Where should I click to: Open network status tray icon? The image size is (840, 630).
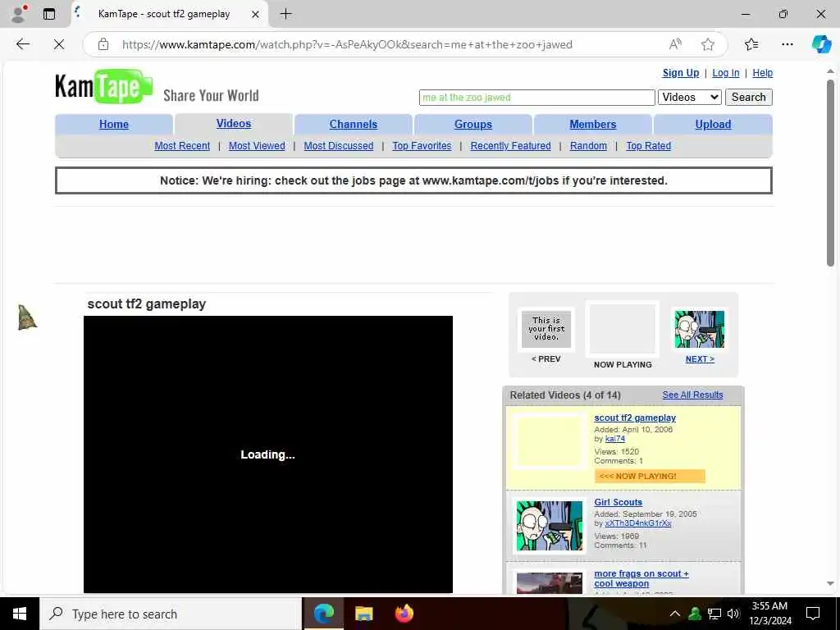(714, 614)
